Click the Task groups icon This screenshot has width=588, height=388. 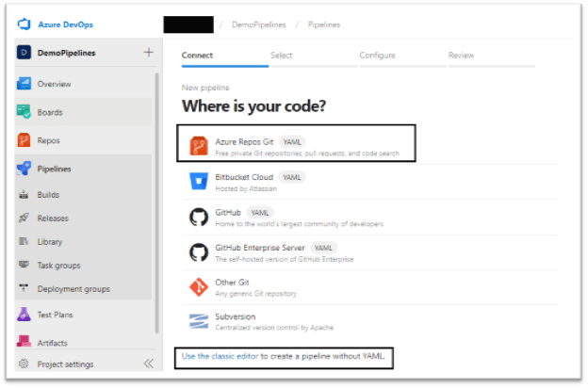[24, 265]
